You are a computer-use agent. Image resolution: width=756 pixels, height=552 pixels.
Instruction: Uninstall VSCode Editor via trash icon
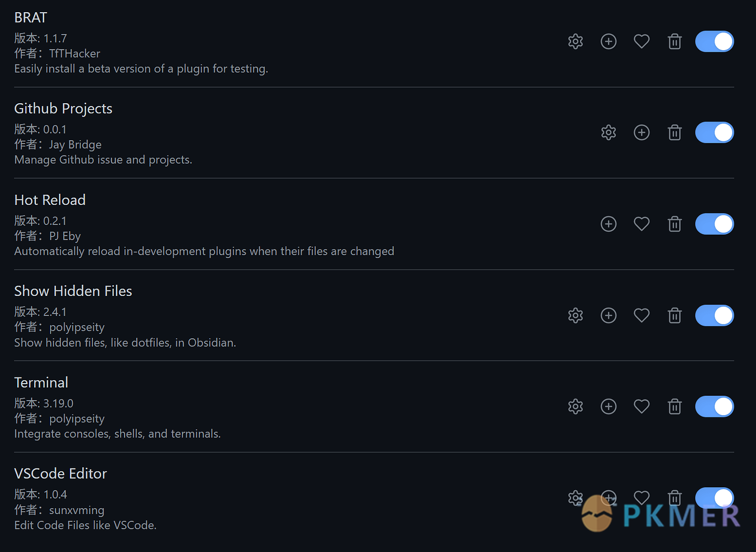point(675,498)
